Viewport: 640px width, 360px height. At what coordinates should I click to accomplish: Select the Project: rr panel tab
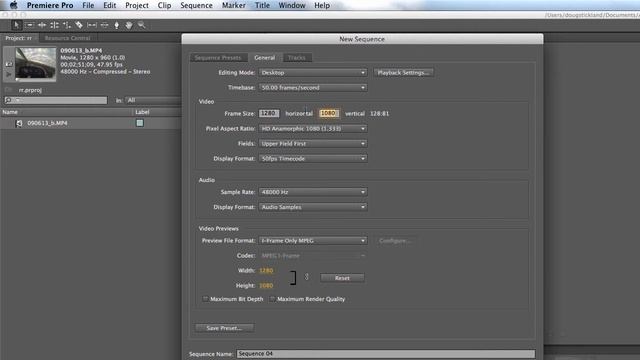pos(18,38)
